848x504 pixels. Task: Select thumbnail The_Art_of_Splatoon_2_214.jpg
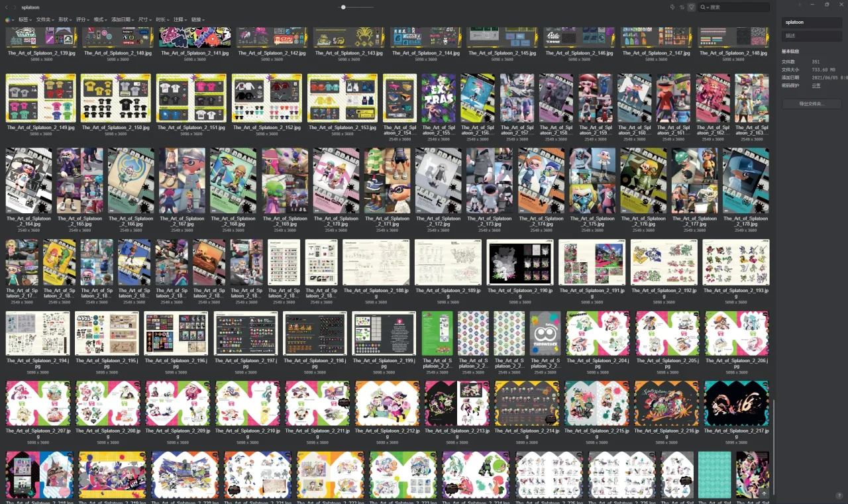[527, 403]
